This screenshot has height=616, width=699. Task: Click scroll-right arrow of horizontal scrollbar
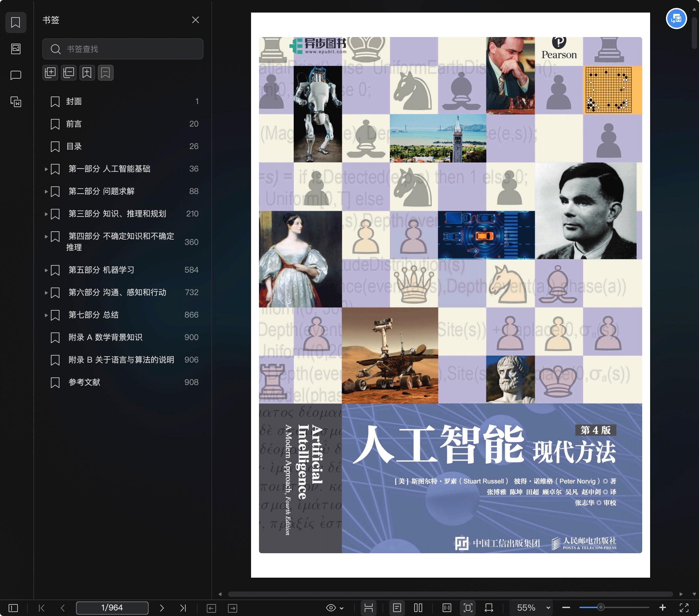681,594
